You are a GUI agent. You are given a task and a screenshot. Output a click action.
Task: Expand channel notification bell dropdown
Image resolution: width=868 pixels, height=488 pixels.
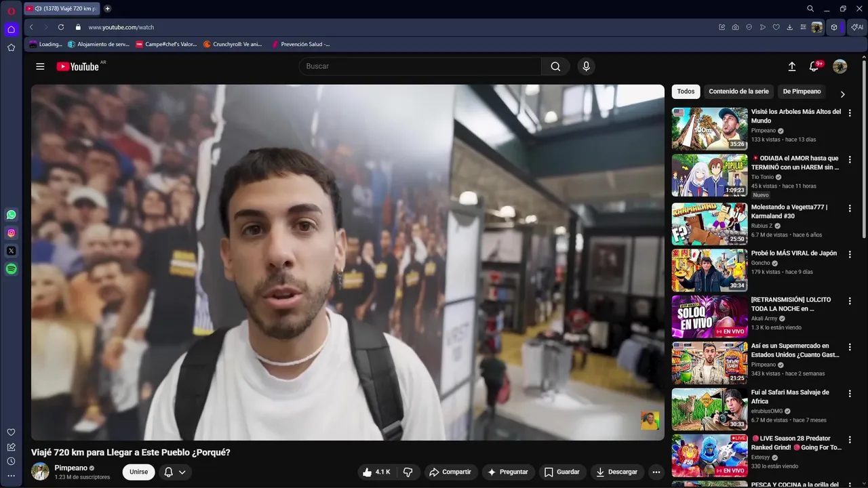click(x=175, y=472)
